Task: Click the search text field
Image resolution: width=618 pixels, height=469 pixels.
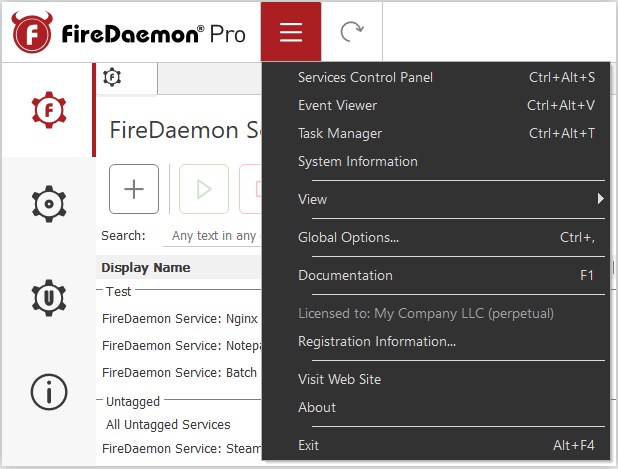Action: 213,236
